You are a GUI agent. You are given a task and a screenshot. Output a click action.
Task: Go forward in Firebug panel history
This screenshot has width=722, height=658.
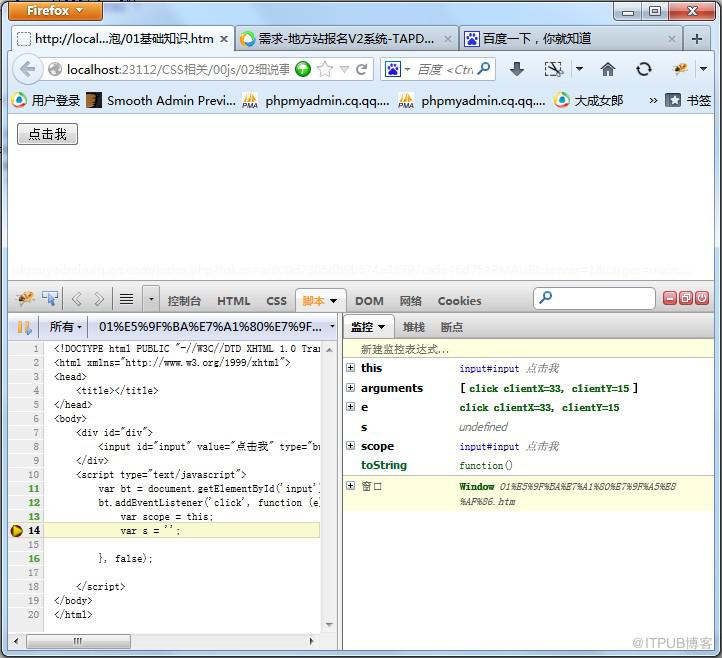99,300
